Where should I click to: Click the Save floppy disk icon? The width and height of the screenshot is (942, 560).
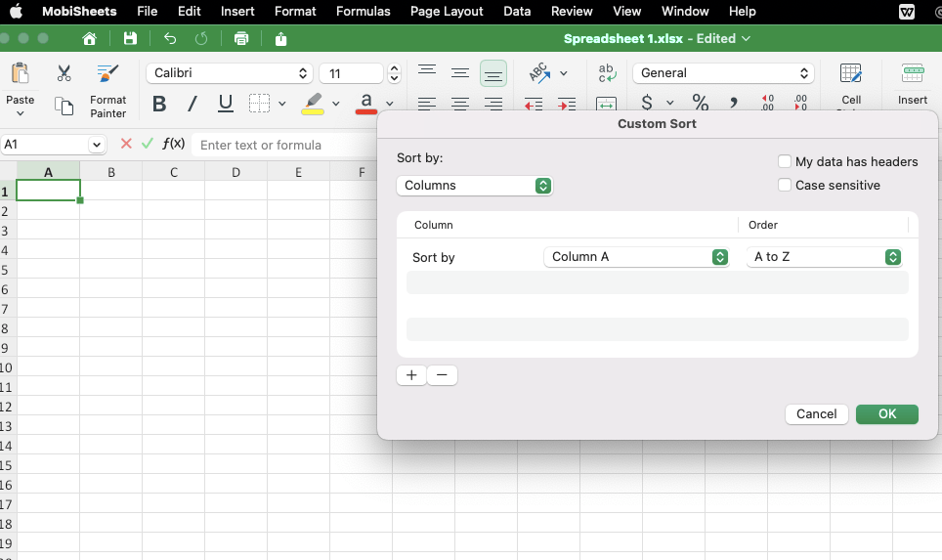pyautogui.click(x=130, y=38)
